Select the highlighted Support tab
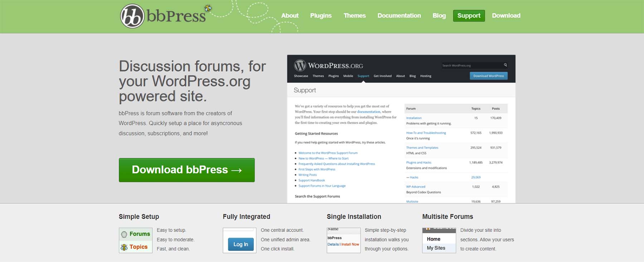Image resolution: width=644 pixels, height=262 pixels. pos(469,16)
